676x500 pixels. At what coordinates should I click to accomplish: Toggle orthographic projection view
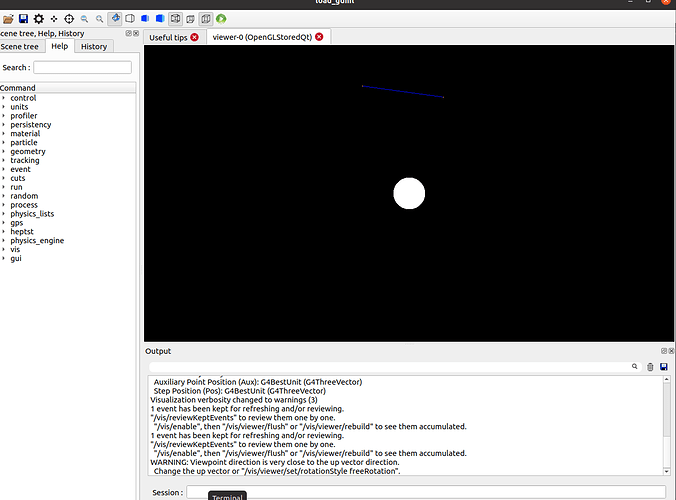206,19
